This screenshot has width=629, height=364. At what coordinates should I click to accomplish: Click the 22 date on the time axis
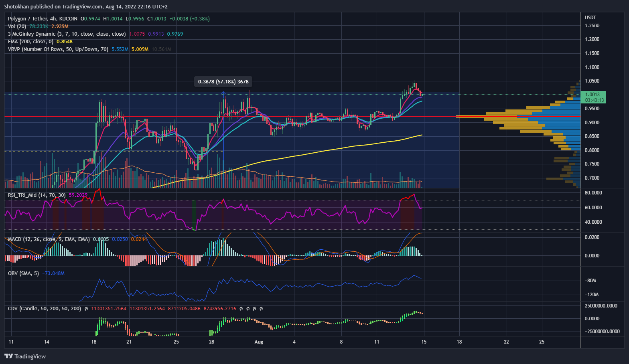pyautogui.click(x=506, y=342)
